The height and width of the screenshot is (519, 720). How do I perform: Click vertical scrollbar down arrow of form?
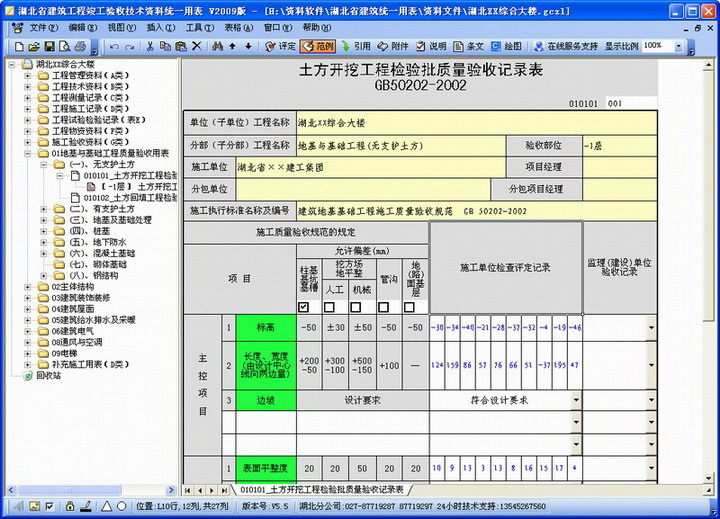pyautogui.click(x=708, y=479)
